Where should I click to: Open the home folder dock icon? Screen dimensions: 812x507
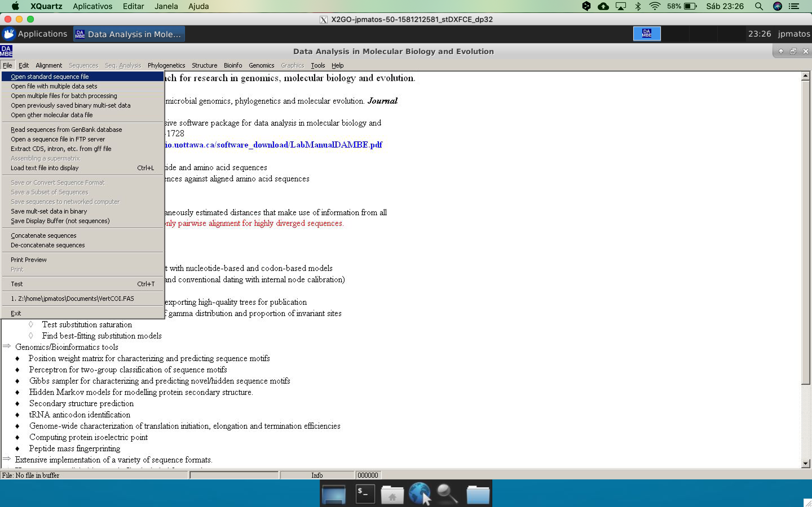(392, 494)
